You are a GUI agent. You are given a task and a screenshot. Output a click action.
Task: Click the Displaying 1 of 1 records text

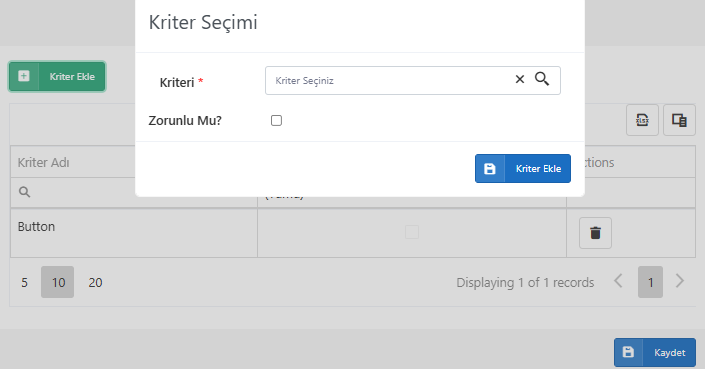(x=525, y=282)
